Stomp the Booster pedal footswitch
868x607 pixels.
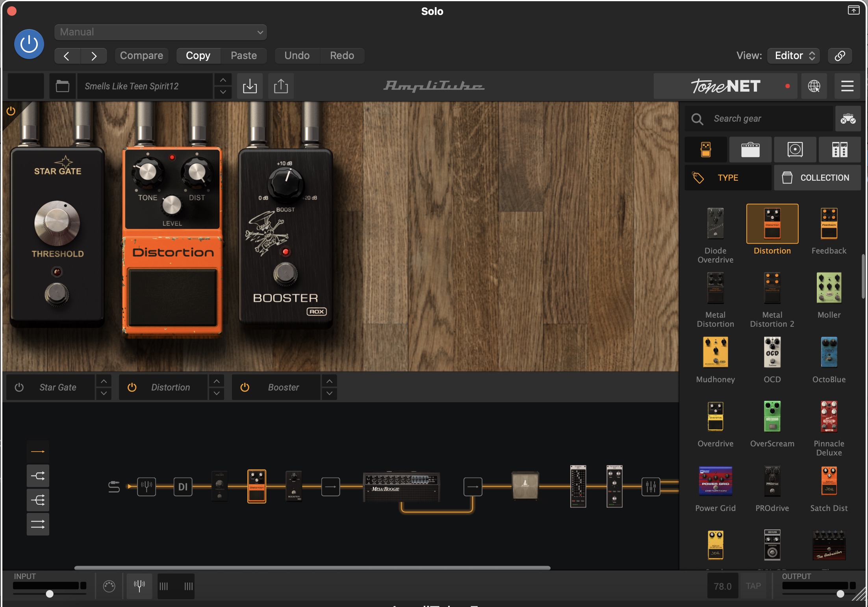(x=286, y=274)
